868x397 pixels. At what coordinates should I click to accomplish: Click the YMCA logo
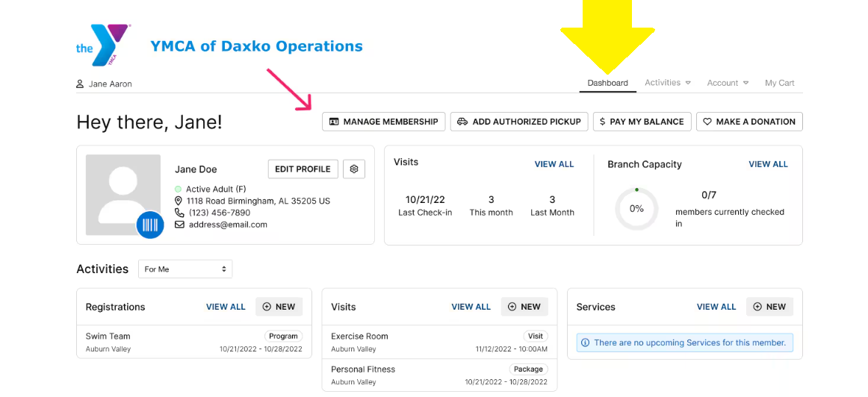point(103,46)
